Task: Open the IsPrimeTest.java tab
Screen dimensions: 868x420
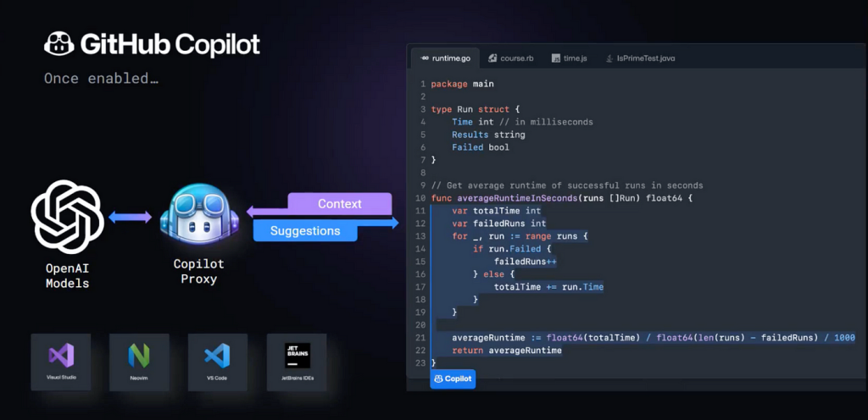Action: 640,58
